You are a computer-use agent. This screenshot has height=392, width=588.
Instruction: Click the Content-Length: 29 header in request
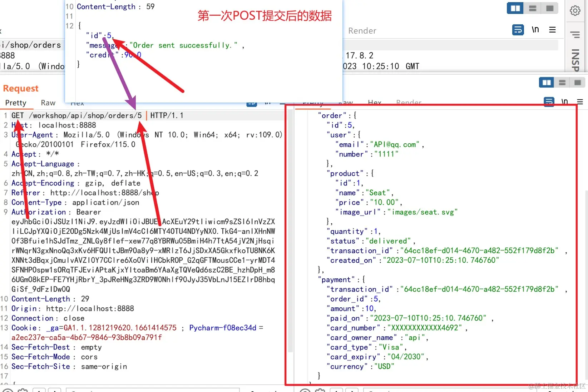[x=50, y=299]
